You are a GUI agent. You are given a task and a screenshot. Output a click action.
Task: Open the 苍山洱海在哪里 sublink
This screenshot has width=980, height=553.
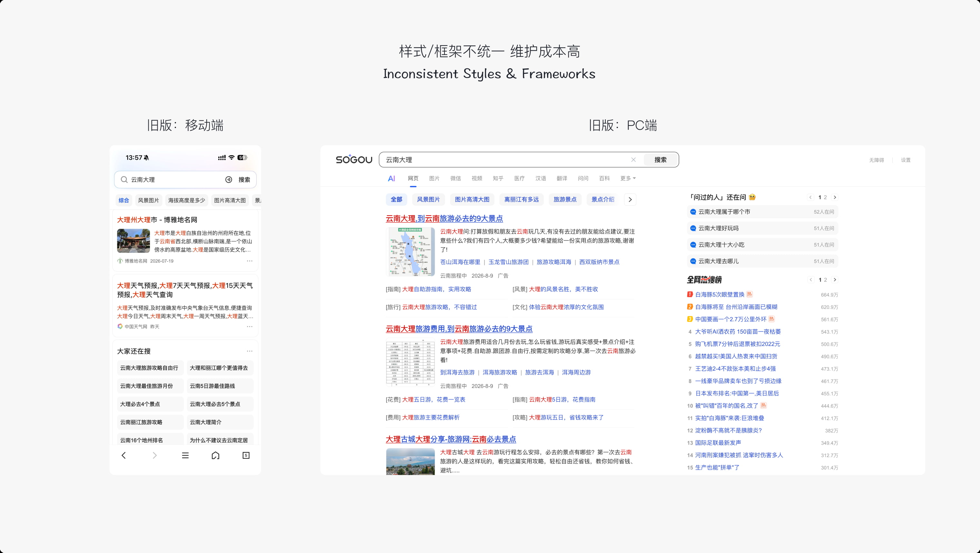pos(460,262)
